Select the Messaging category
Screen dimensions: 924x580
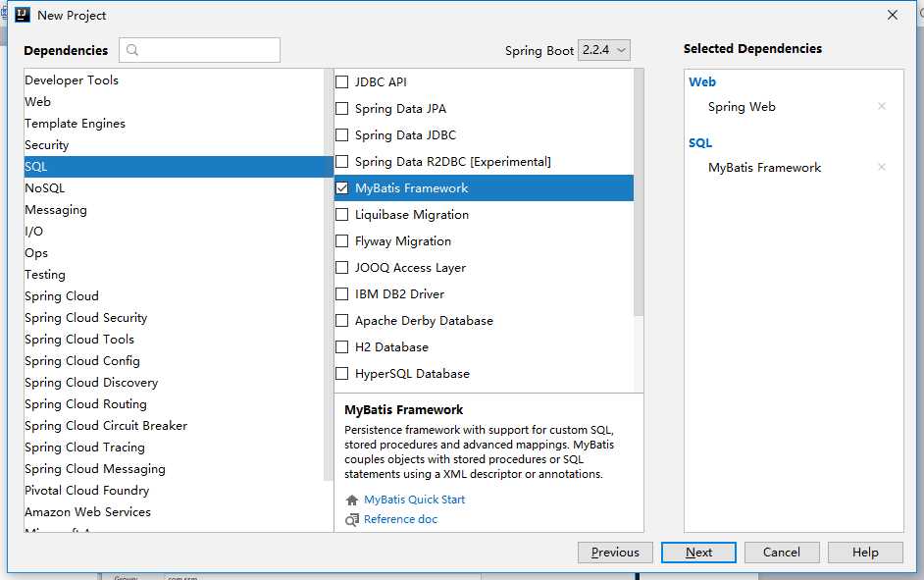(x=175, y=210)
